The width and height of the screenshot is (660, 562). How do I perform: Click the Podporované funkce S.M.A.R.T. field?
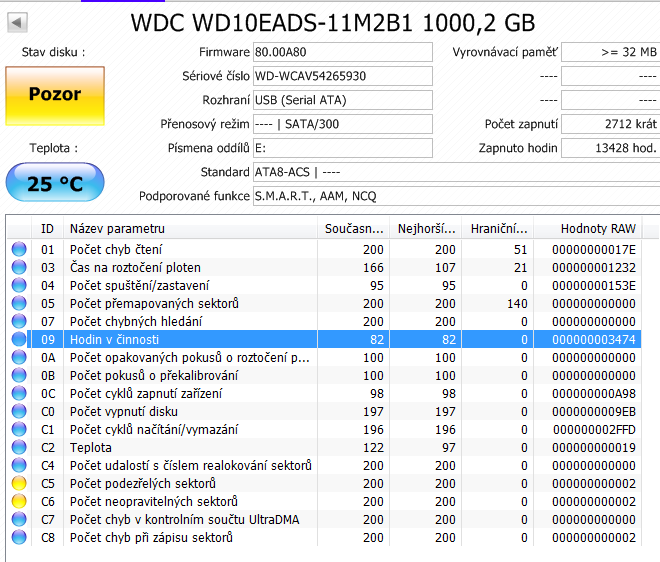(456, 196)
